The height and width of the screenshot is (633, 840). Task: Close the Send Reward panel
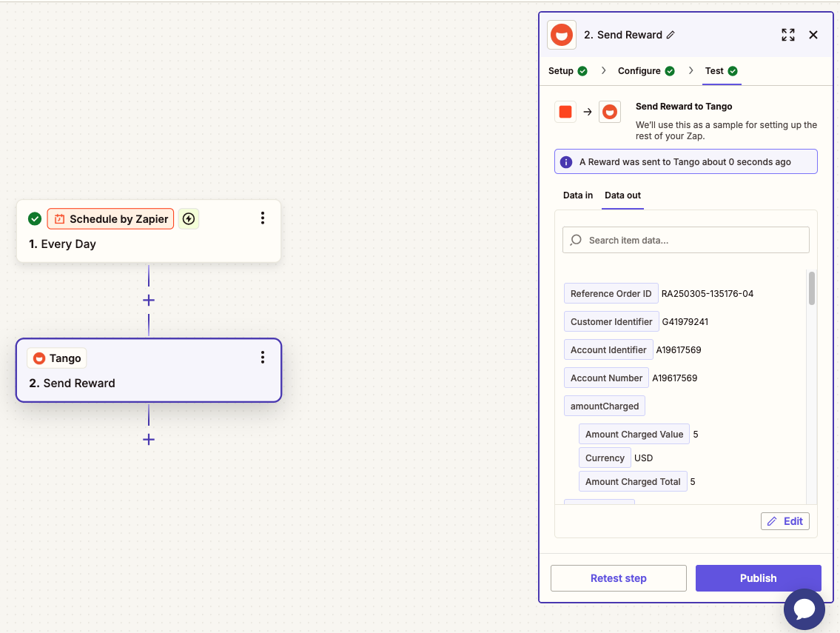coord(813,35)
